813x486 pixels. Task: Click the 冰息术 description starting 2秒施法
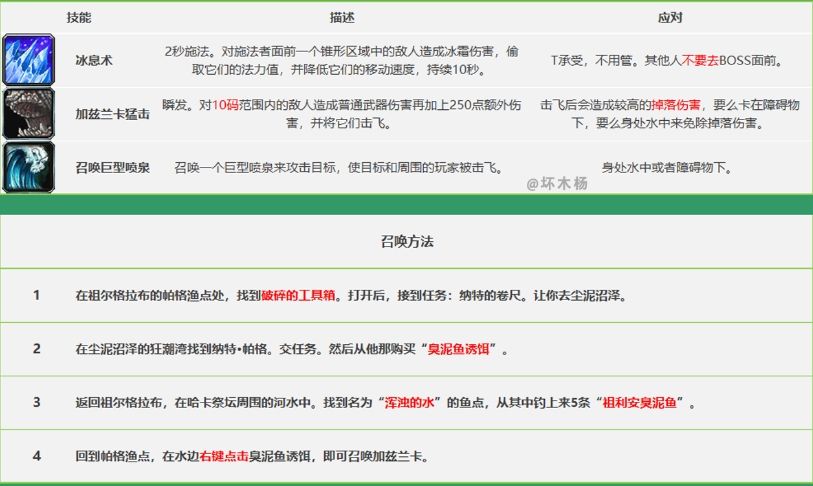tap(342, 60)
